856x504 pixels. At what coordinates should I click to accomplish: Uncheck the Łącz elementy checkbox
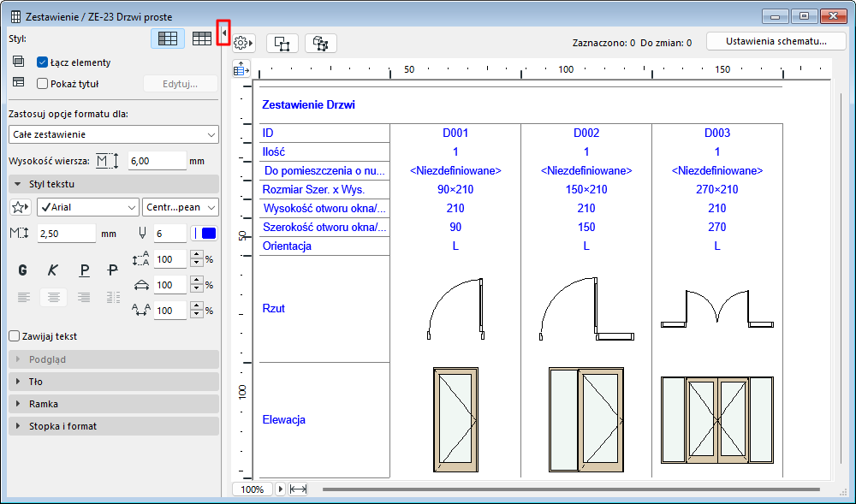point(42,62)
